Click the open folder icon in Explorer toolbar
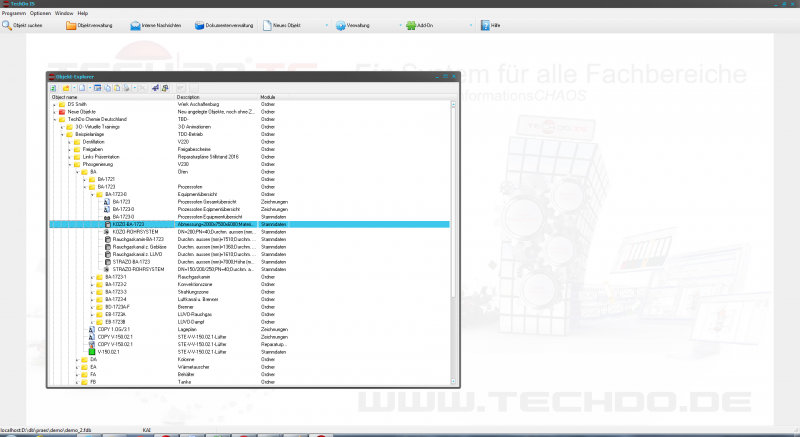Image resolution: width=800 pixels, height=437 pixels. click(66, 88)
